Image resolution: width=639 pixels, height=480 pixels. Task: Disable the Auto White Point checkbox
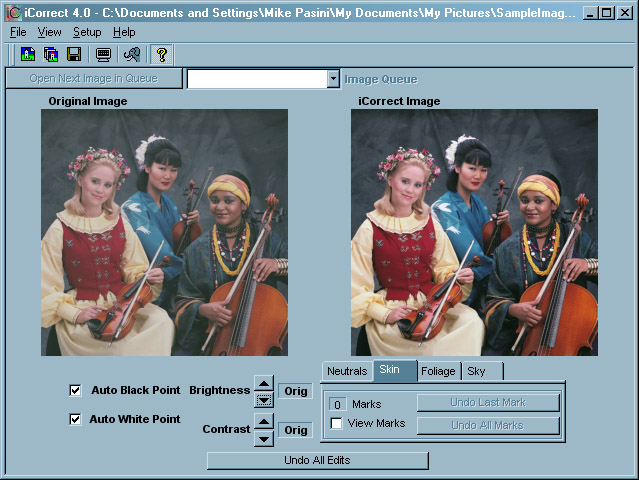click(x=75, y=419)
